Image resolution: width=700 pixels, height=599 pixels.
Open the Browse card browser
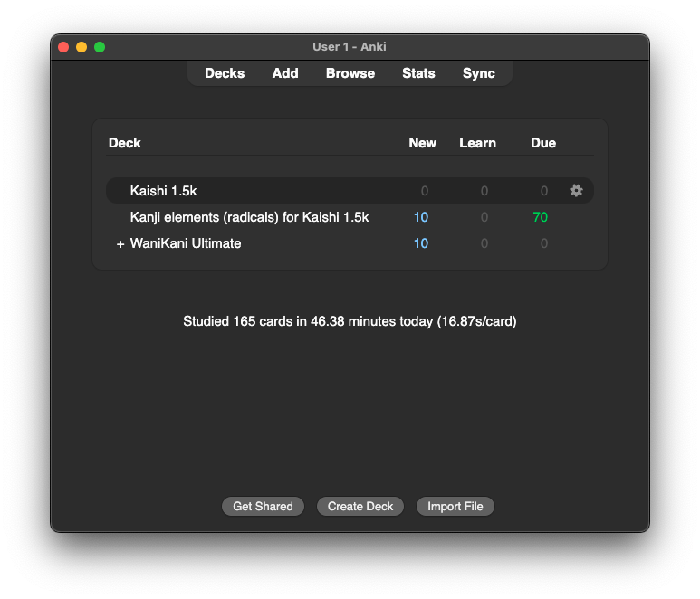point(350,73)
